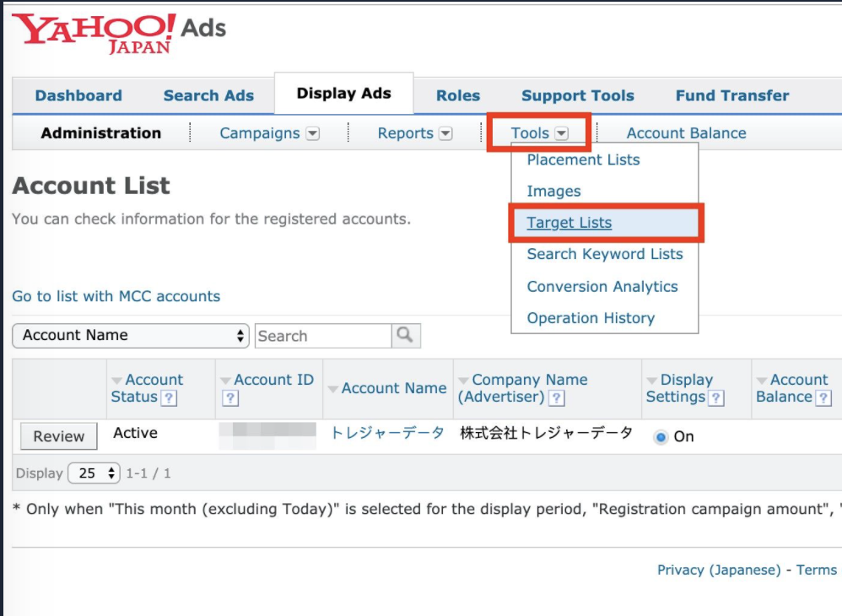The image size is (842, 616).
Task: Open Go to list with MCC accounts link
Action: [116, 296]
